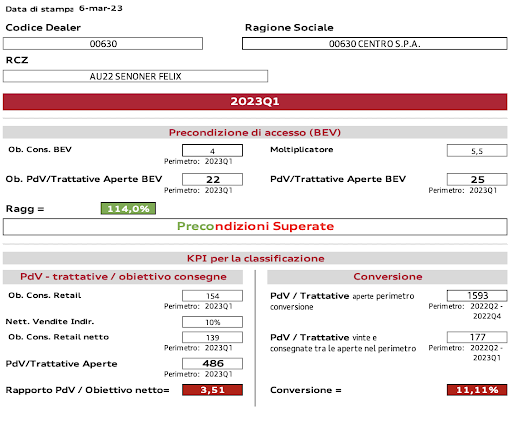512x441 pixels.
Task: Select the Codice Dealer field 00630
Action: click(x=103, y=44)
